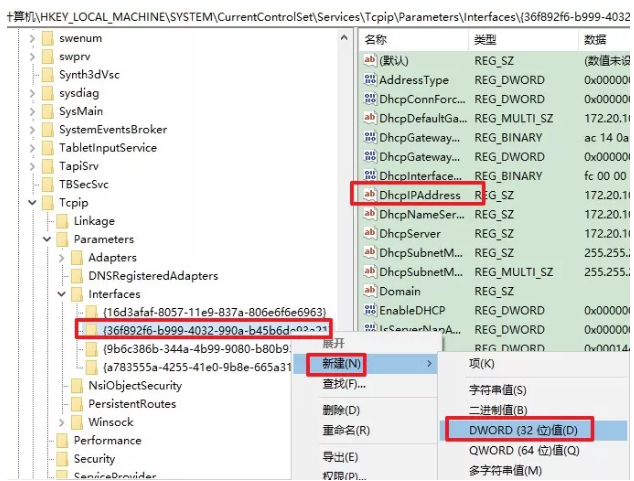The image size is (634, 481).
Task: Select the Linkage tree item
Action: pyautogui.click(x=94, y=221)
